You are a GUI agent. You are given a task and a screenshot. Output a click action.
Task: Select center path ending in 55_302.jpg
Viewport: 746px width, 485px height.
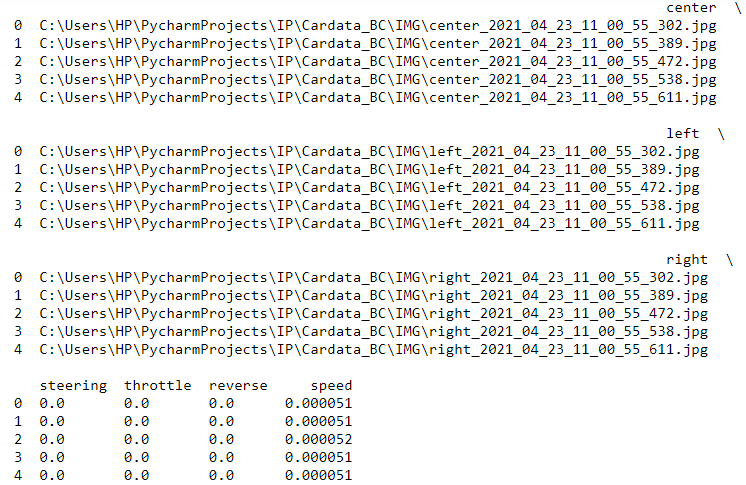coord(378,26)
